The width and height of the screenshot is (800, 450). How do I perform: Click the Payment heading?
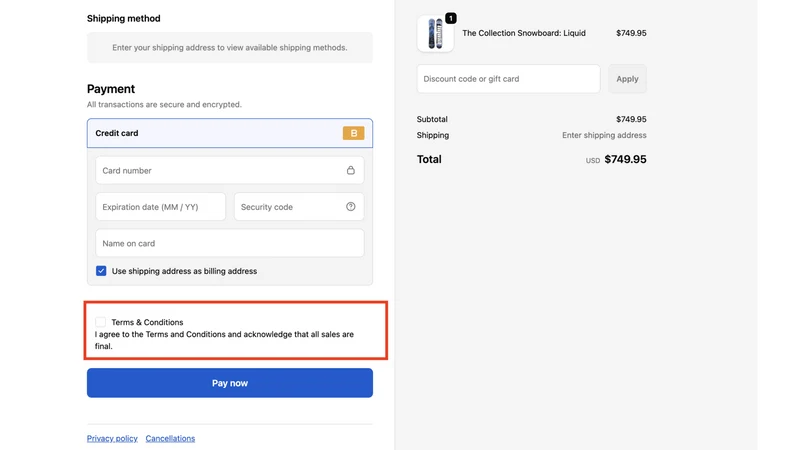click(111, 89)
